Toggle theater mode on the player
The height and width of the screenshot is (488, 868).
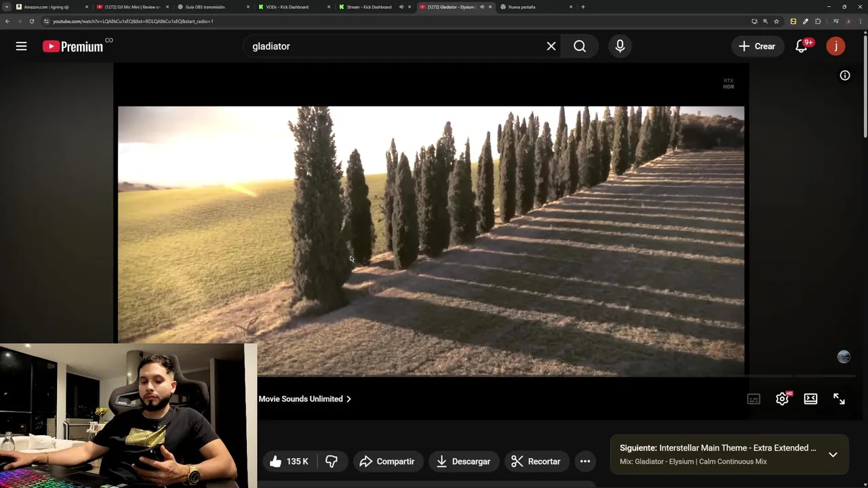(x=810, y=399)
